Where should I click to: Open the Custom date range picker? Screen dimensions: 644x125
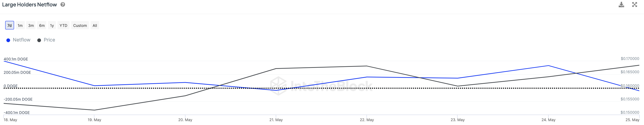pyautogui.click(x=80, y=25)
